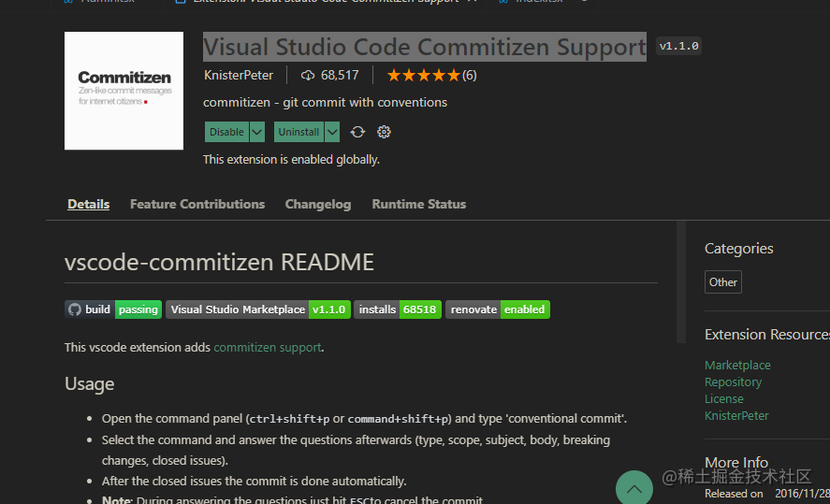Expand the Uninstall dropdown arrow
The width and height of the screenshot is (830, 504).
pos(333,132)
